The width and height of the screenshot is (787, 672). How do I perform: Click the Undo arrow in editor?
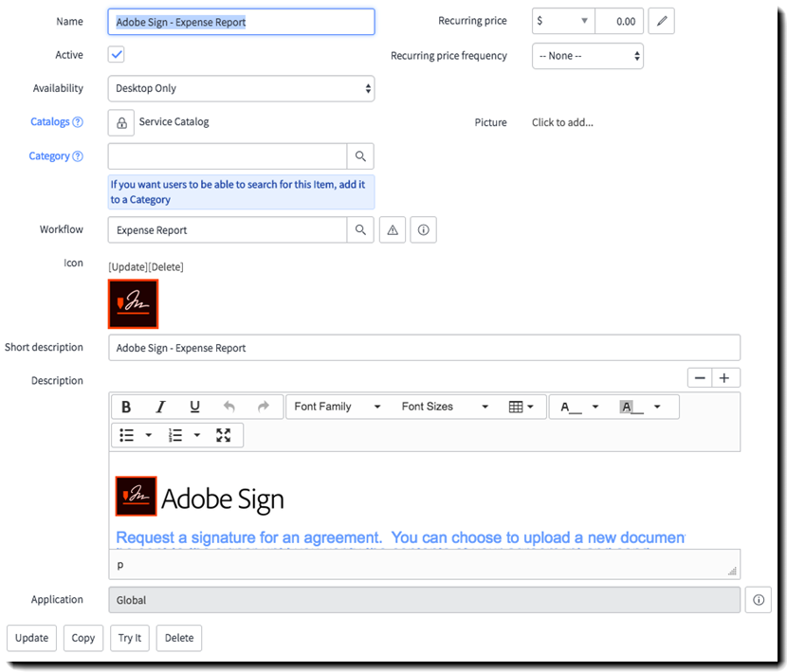click(x=229, y=407)
